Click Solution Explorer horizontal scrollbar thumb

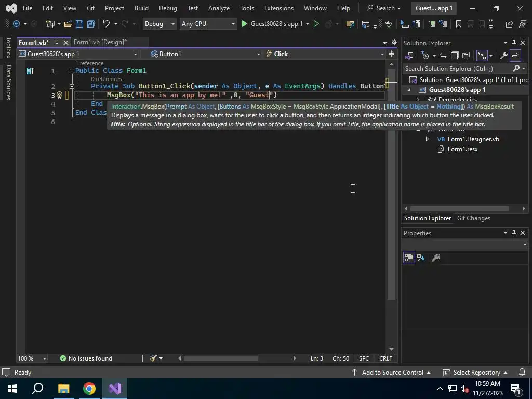click(x=459, y=208)
